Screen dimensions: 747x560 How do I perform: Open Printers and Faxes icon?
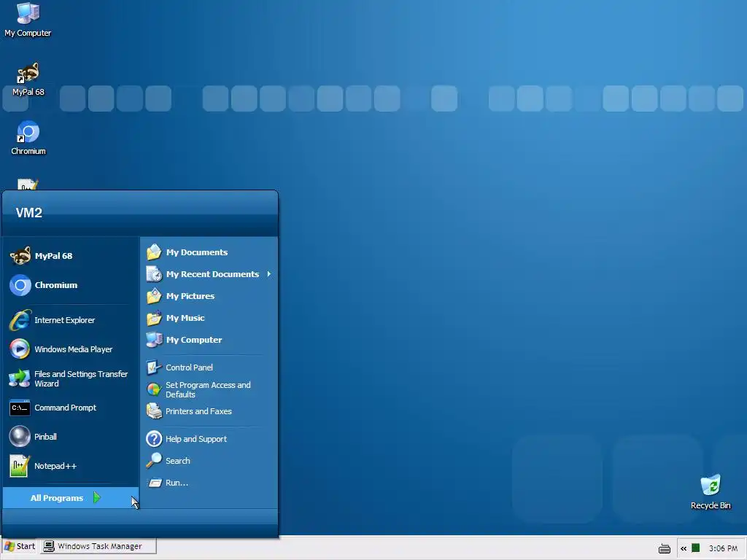pos(154,411)
